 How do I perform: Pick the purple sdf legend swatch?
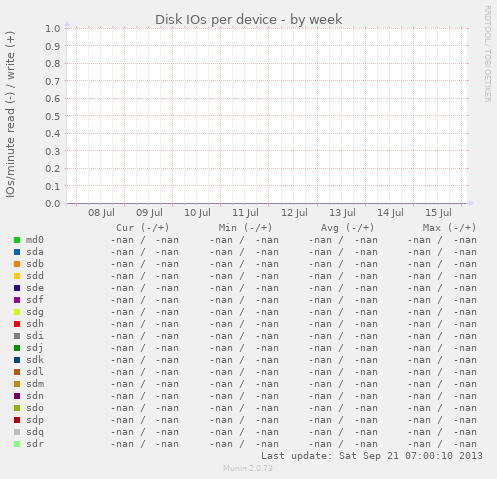pos(17,300)
